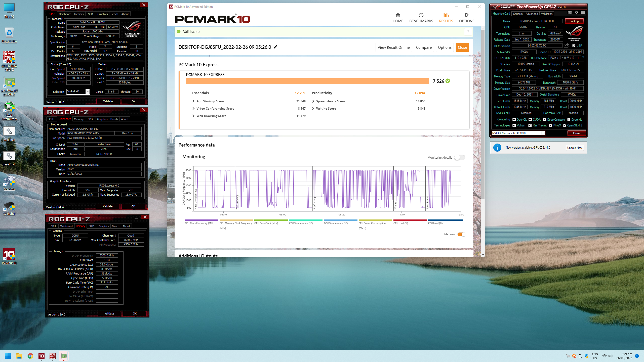The image size is (644, 362).
Task: Expand Writing Score row
Action: point(313,109)
